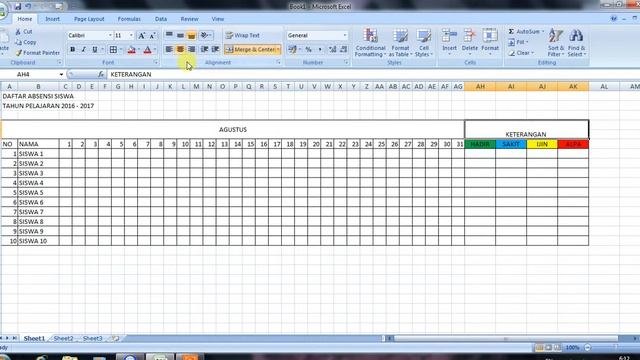Open Sort & Filter menu
The image size is (640, 360).
tap(556, 43)
